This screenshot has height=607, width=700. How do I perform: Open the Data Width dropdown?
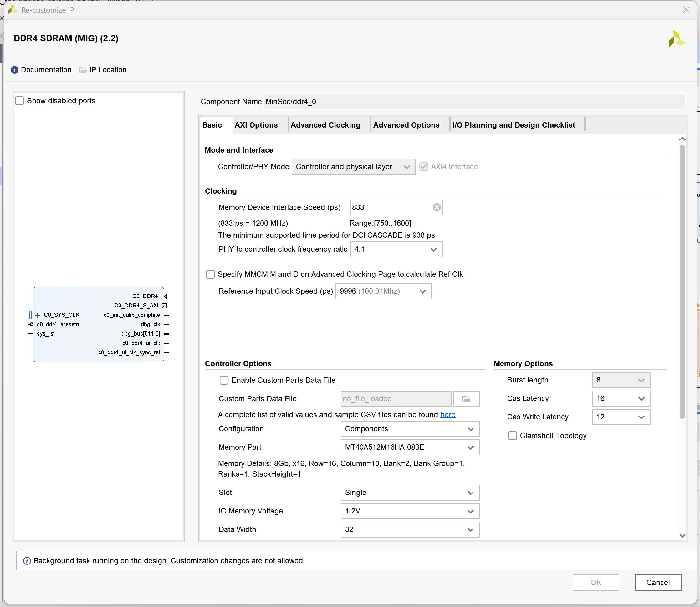tap(410, 530)
